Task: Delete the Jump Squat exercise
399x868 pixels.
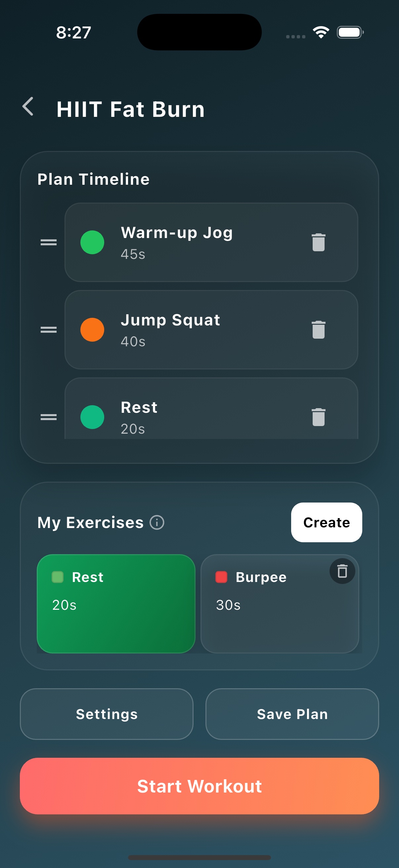Action: [x=318, y=329]
